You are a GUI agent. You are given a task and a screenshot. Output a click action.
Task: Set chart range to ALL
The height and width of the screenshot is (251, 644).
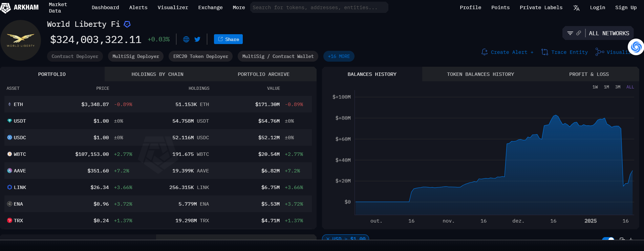point(630,87)
